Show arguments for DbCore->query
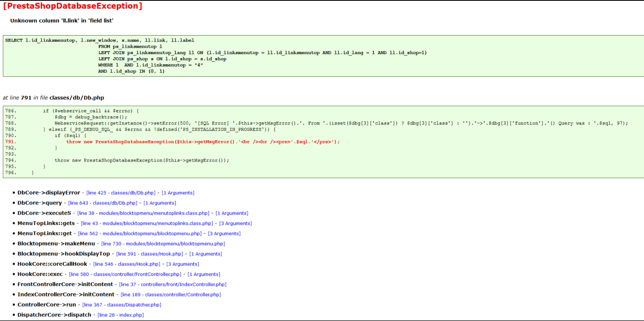This screenshot has height=321, width=644. [x=160, y=203]
